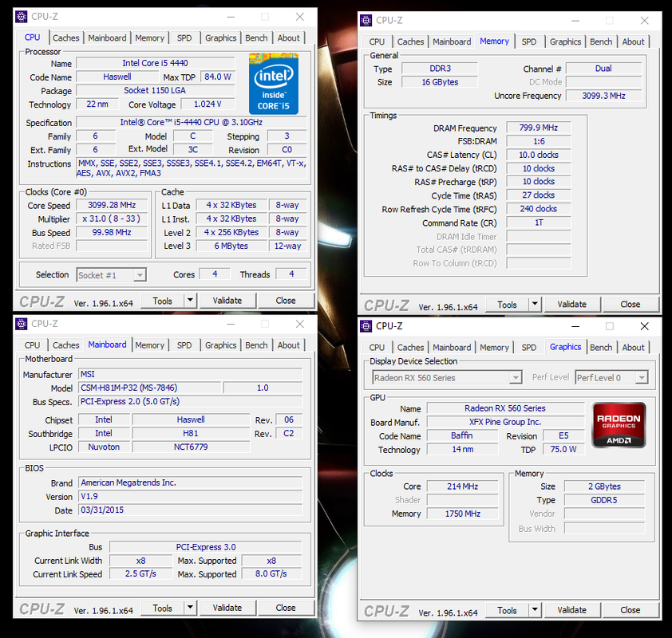
Task: Click Validate button in Mainboard window
Action: tap(227, 608)
